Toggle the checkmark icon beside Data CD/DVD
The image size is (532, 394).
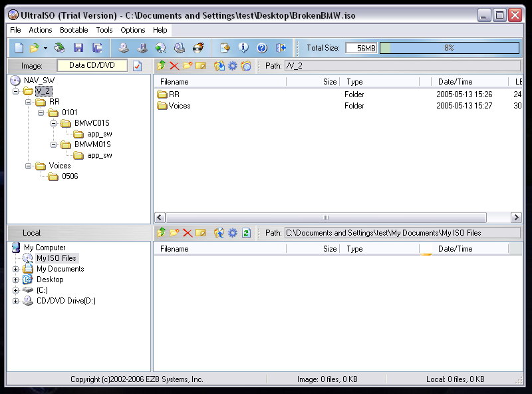(x=137, y=66)
